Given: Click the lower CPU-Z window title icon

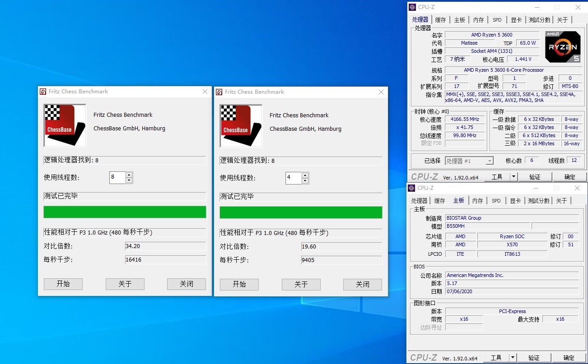Looking at the screenshot, I should pos(412,188).
